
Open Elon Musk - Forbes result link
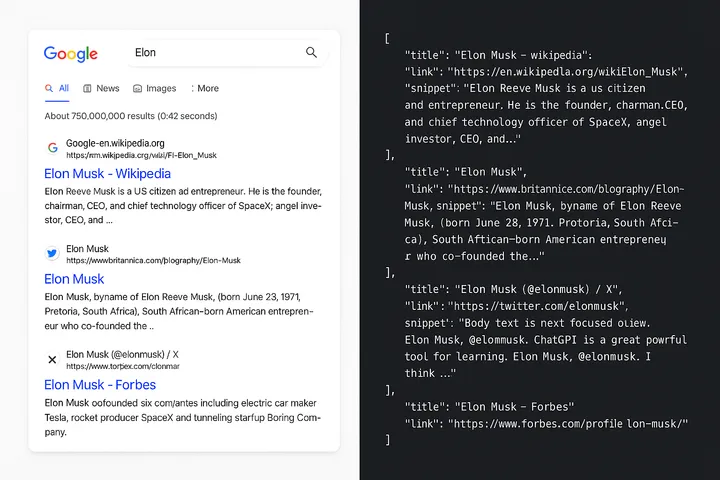[x=100, y=385]
